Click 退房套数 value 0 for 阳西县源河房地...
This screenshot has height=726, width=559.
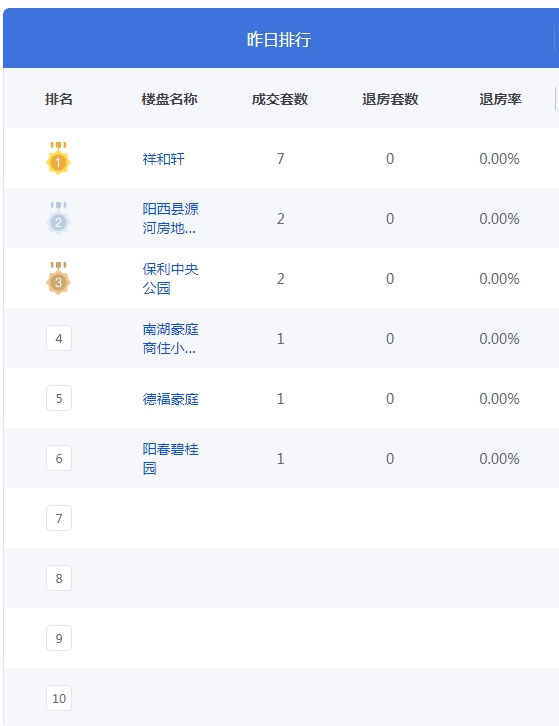coord(390,219)
